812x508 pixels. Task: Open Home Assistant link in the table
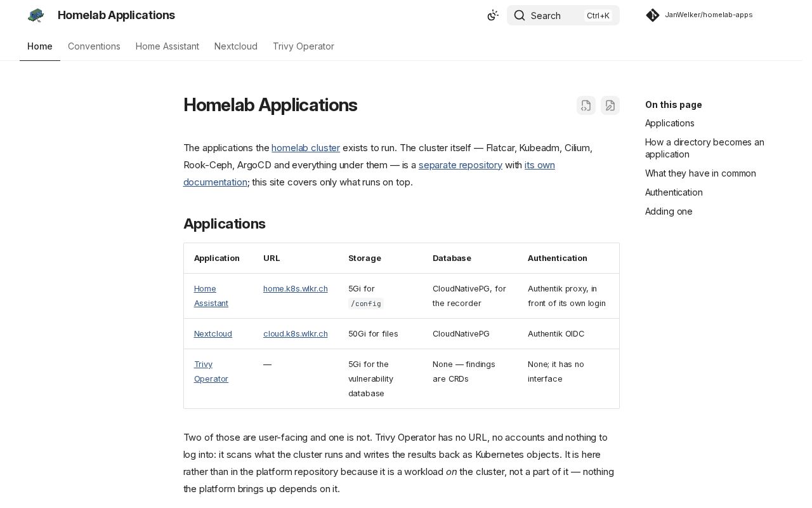click(x=211, y=296)
